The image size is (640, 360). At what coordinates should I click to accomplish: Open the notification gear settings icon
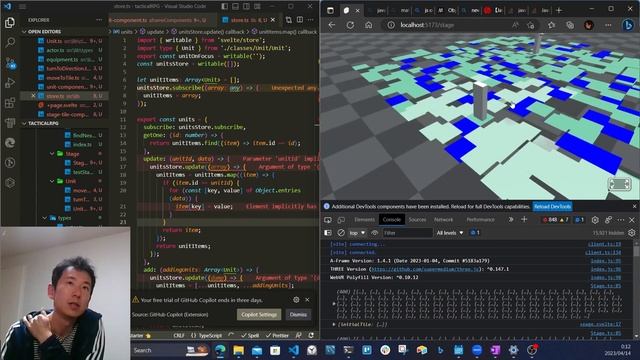click(296, 300)
